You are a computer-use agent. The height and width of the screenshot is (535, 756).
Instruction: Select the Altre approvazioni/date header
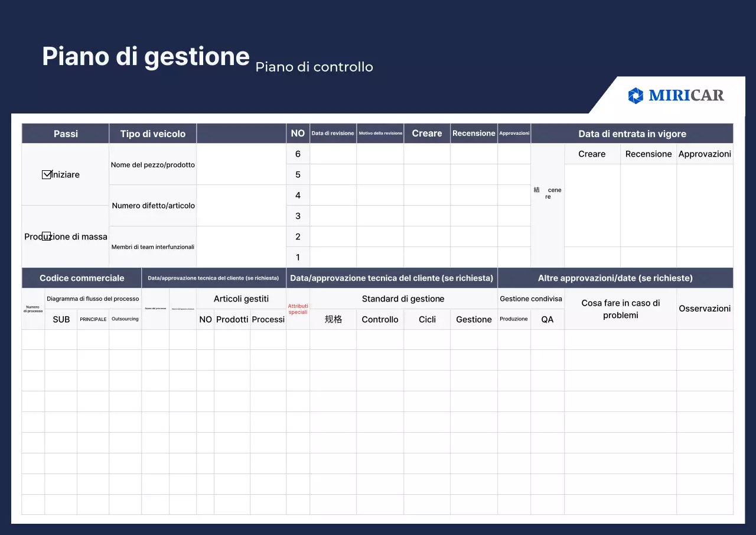(x=615, y=278)
